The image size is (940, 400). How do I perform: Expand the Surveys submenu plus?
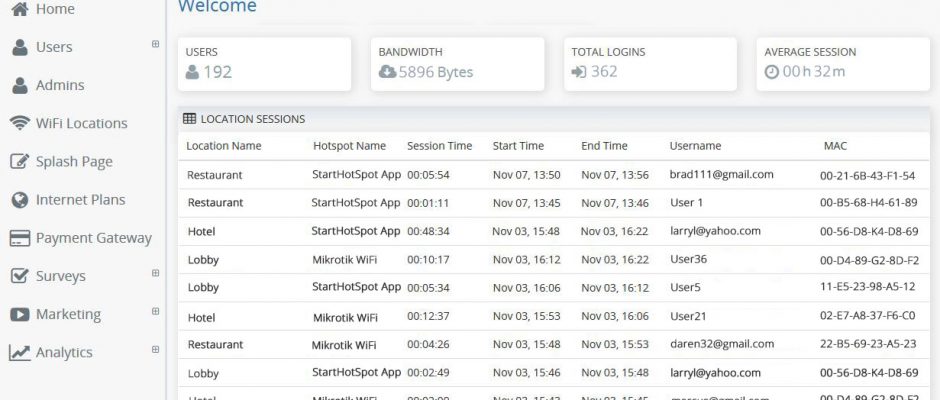(155, 273)
